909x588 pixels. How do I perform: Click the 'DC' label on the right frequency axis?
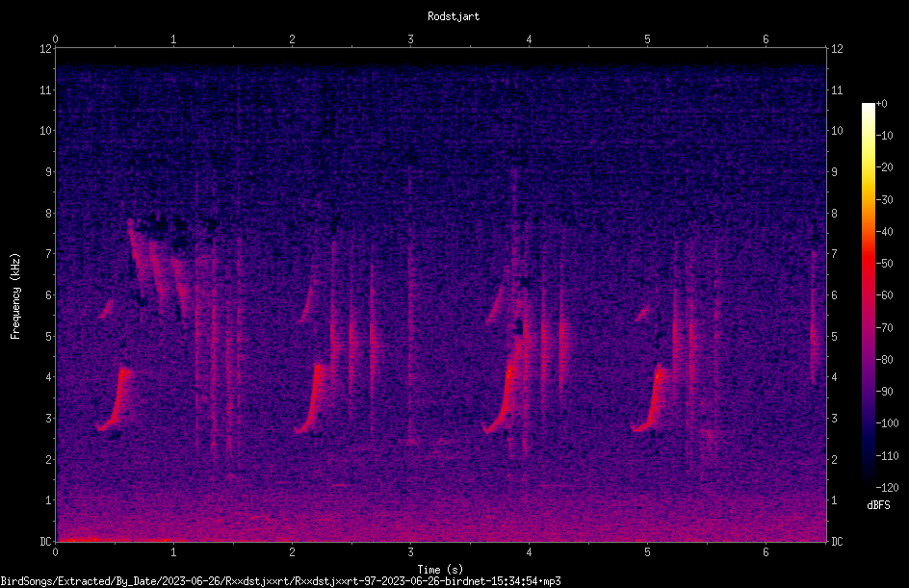point(837,542)
